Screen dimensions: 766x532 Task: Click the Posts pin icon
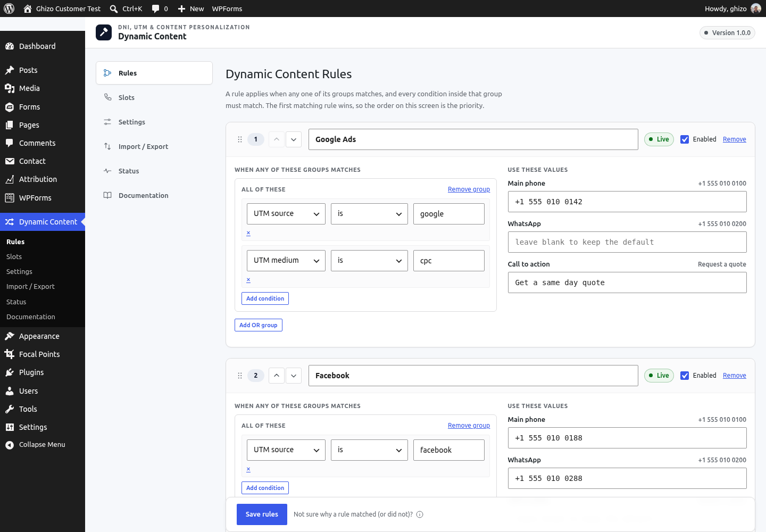(10, 70)
